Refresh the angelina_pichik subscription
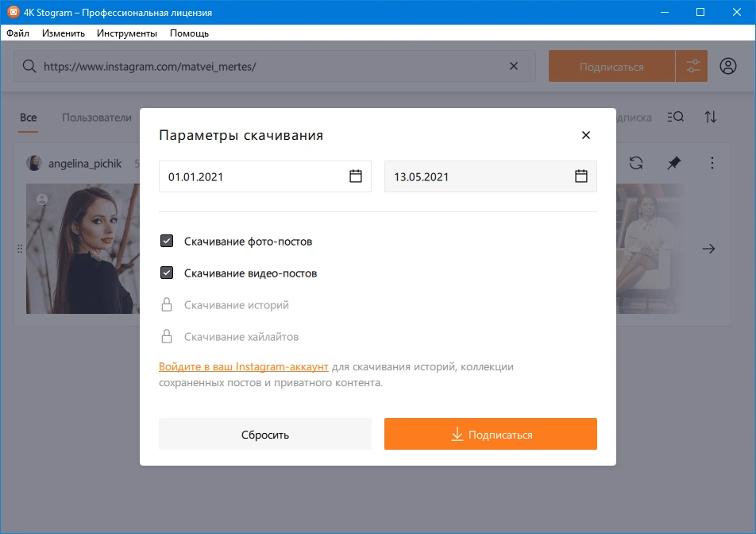The image size is (756, 534). click(x=636, y=163)
